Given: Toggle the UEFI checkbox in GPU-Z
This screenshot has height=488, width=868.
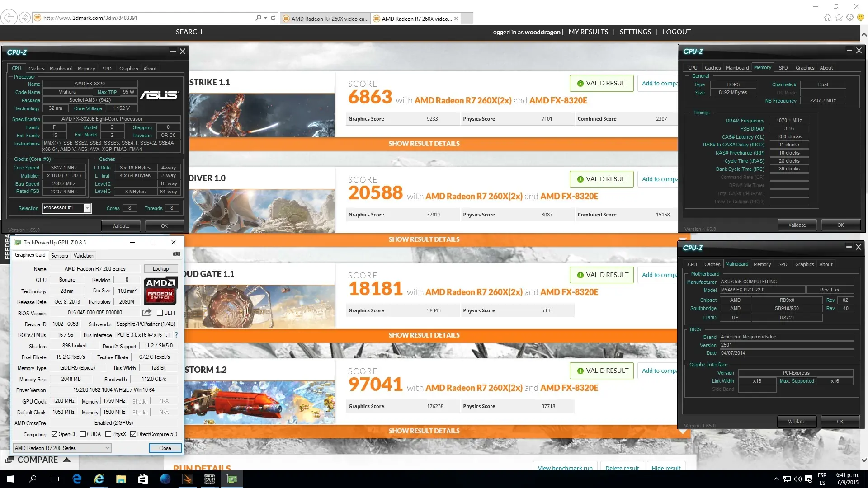Looking at the screenshot, I should point(160,313).
